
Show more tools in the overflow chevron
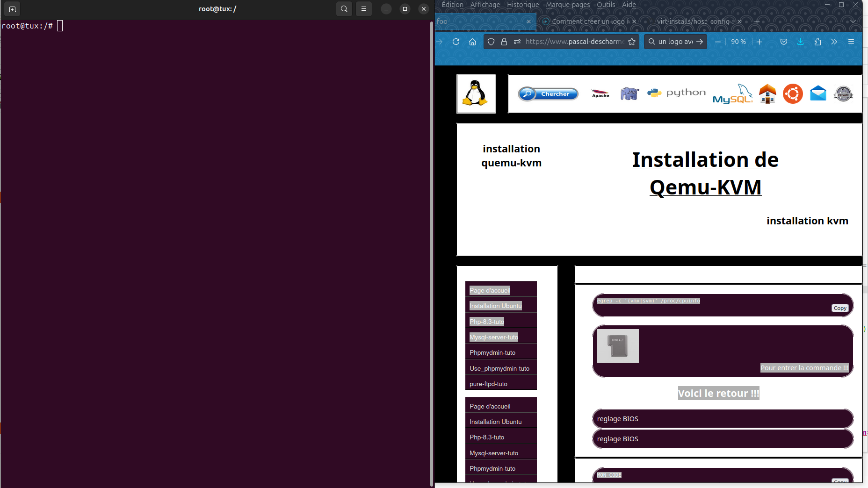[x=834, y=42]
